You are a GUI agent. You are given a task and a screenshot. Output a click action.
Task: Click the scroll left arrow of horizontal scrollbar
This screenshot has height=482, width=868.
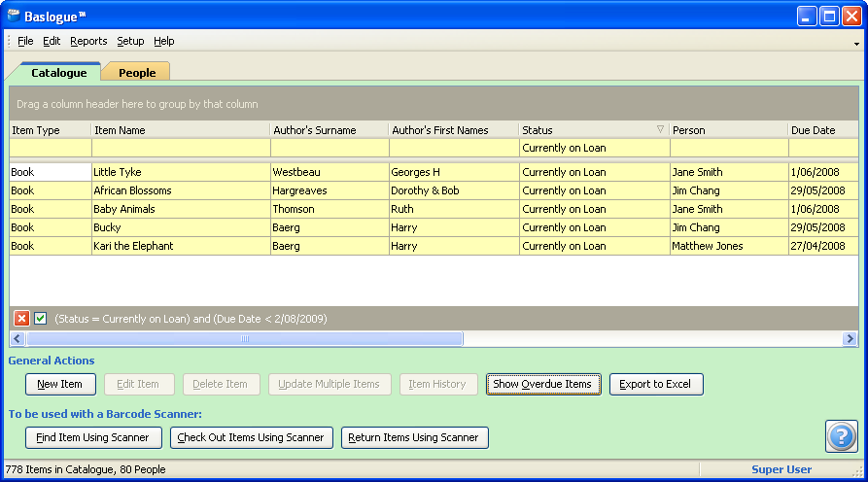[x=17, y=339]
